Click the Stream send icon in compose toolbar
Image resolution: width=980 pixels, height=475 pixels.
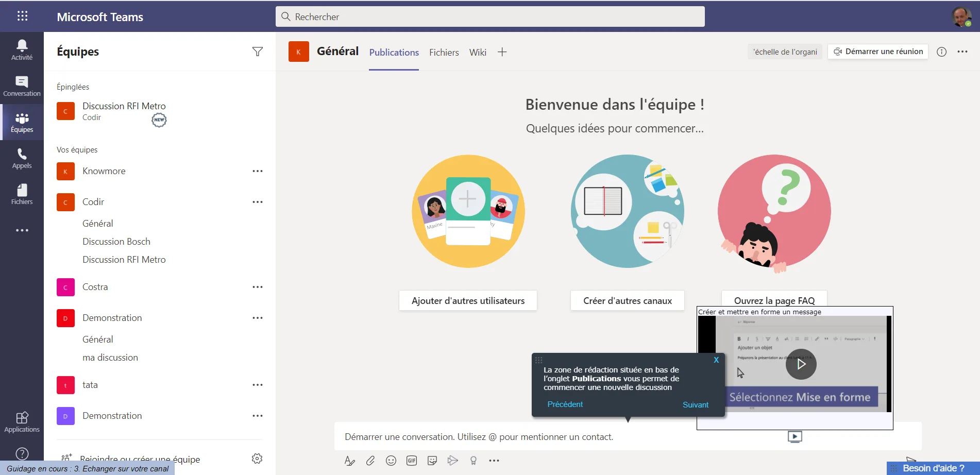[453, 461]
